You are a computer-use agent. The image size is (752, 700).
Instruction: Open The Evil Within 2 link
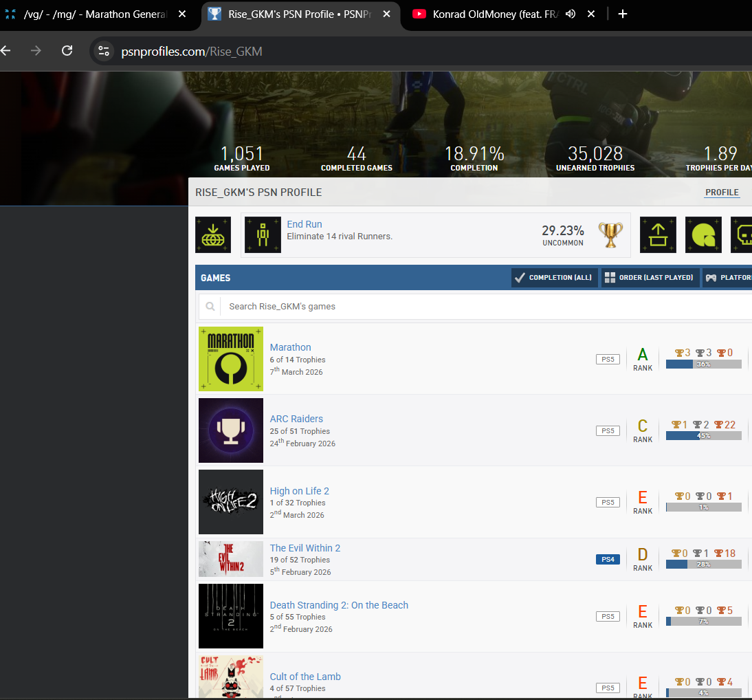pos(305,548)
